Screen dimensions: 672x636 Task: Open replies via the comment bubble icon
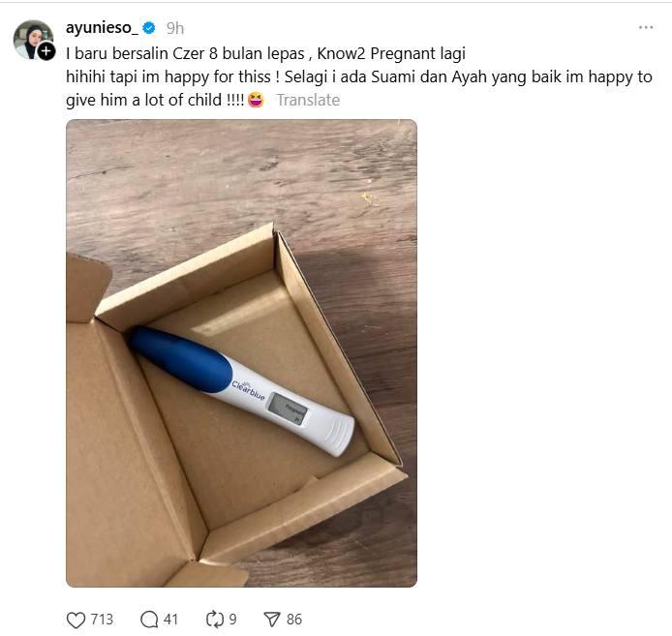pyautogui.click(x=149, y=620)
